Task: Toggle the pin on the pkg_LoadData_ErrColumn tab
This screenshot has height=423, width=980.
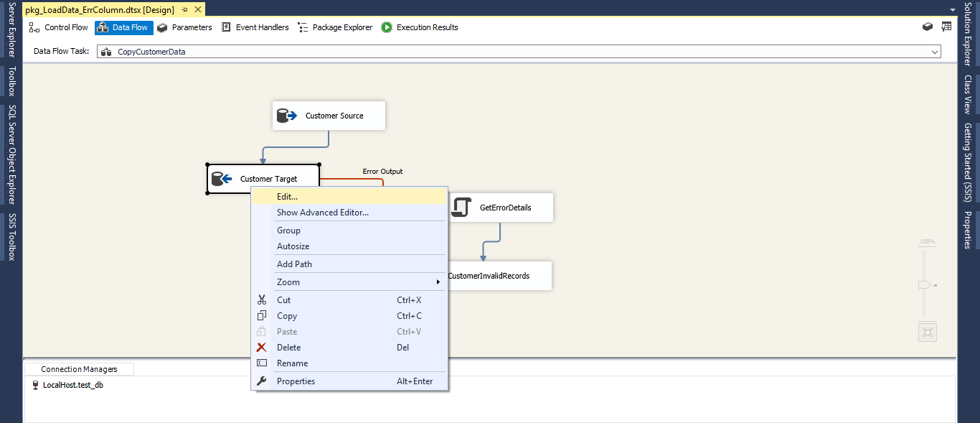Action: coord(184,9)
